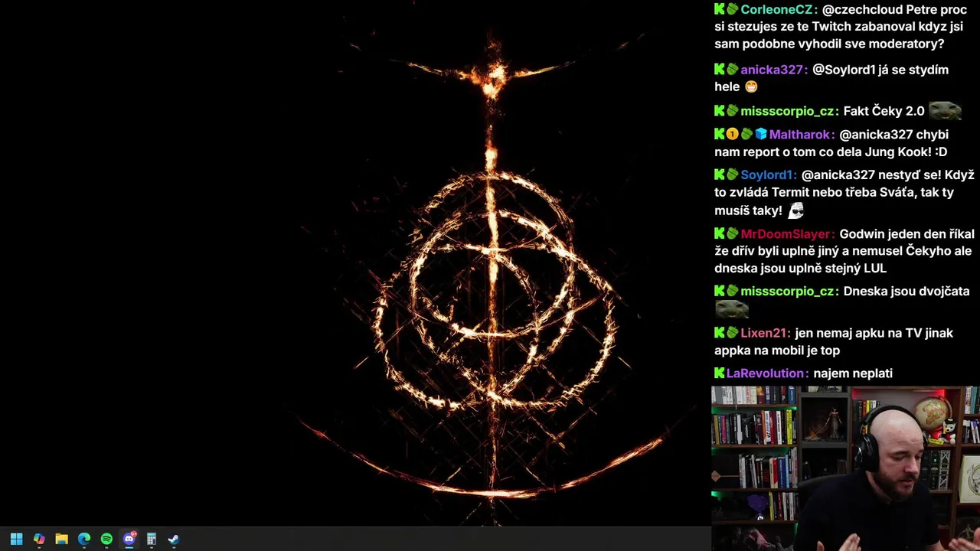Viewport: 980px width, 551px height.
Task: Click username Lixen21 in chat
Action: pos(765,334)
